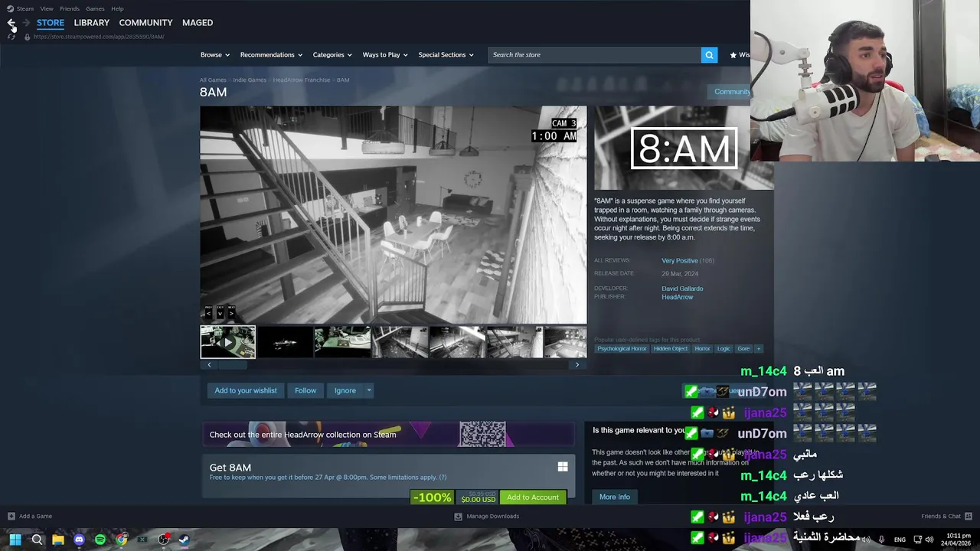Open Spotify from the taskbar

click(100, 540)
